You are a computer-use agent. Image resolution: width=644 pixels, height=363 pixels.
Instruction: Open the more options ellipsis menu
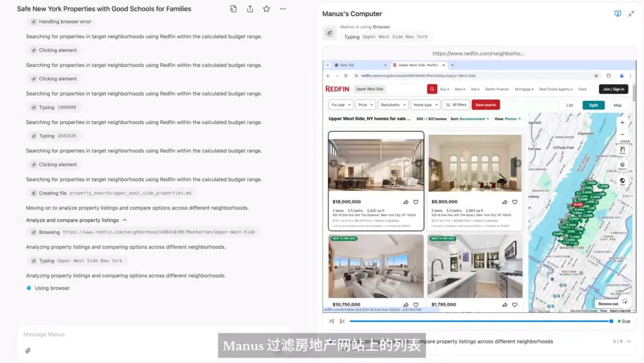(283, 8)
